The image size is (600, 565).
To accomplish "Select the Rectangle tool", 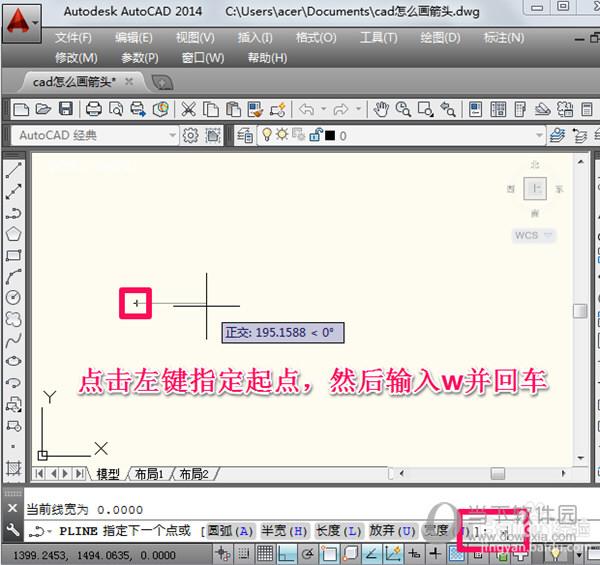I will pyautogui.click(x=13, y=255).
